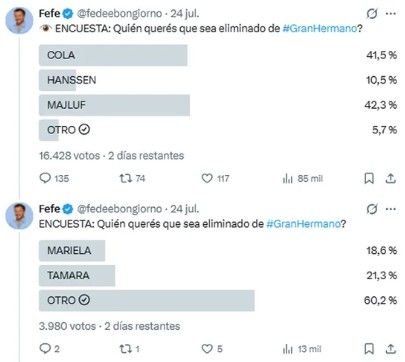The height and width of the screenshot is (362, 405).
Task: Bookmark the second poll tweet
Action: pos(369,349)
